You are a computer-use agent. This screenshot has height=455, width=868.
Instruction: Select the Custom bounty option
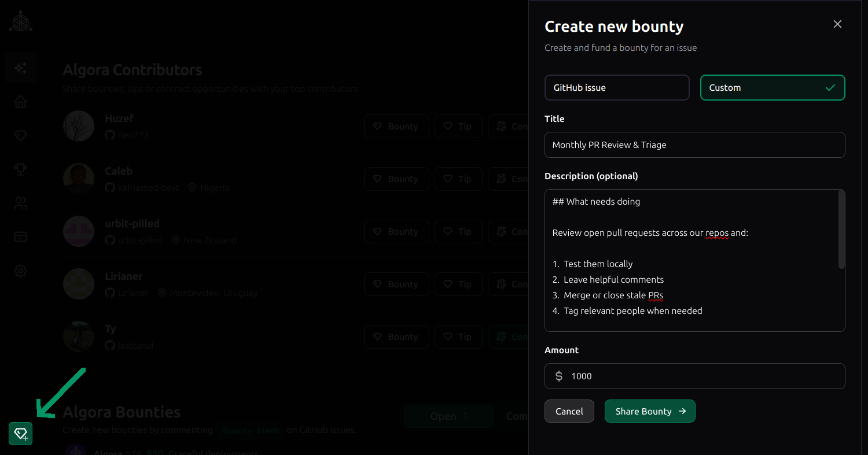tap(773, 88)
